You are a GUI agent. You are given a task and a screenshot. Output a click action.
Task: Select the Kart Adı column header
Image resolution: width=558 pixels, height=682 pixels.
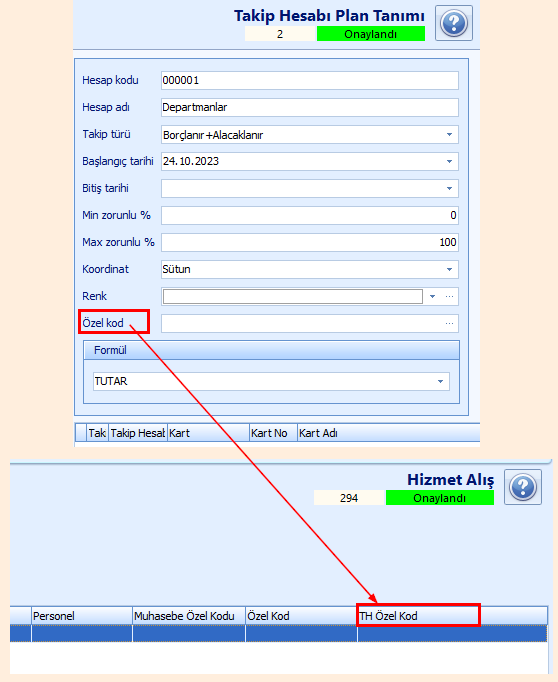[388, 433]
